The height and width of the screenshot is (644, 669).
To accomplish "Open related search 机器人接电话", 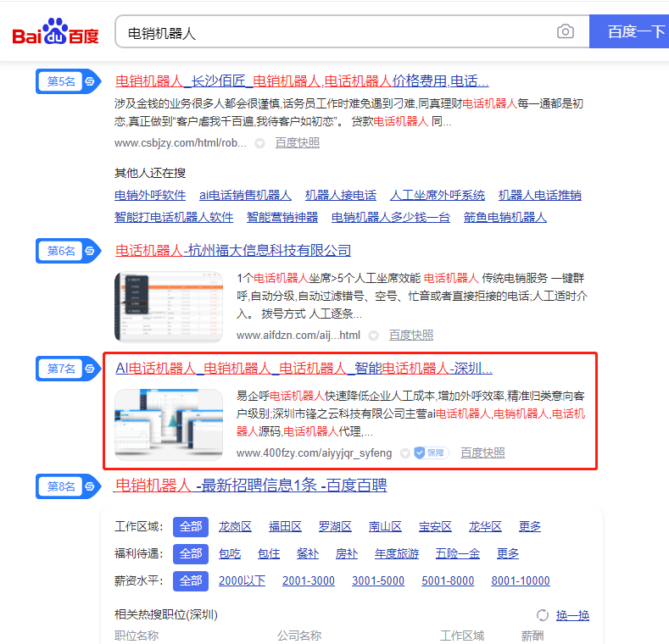I will click(341, 196).
